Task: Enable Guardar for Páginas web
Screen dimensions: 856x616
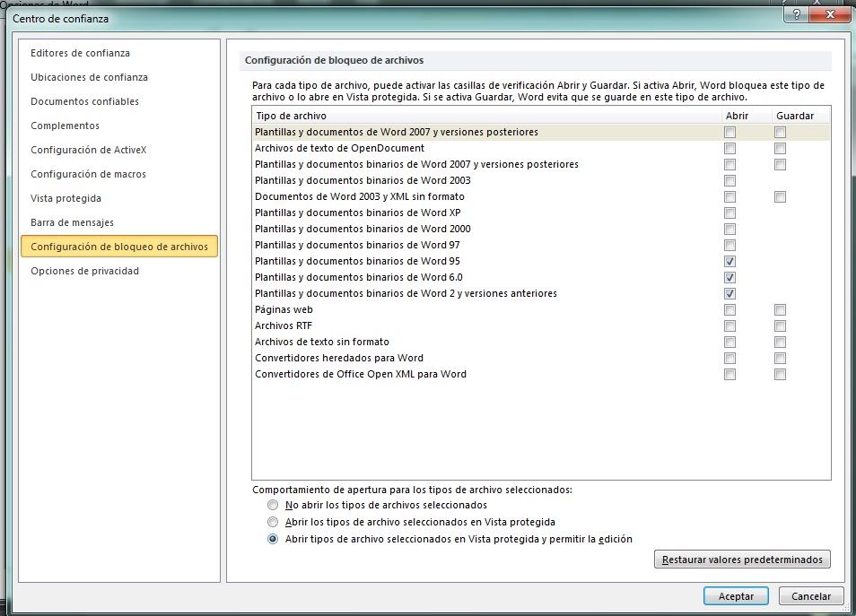Action: tap(780, 310)
